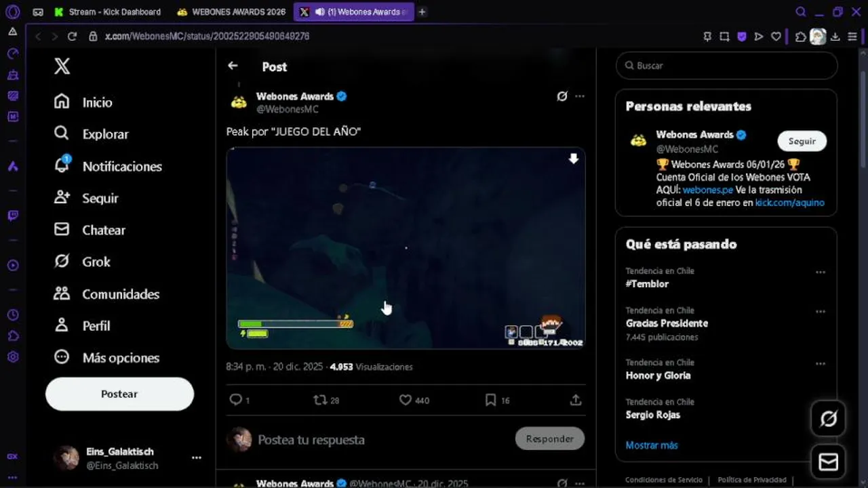Open the floating Grok button
The image size is (868, 488).
(828, 419)
